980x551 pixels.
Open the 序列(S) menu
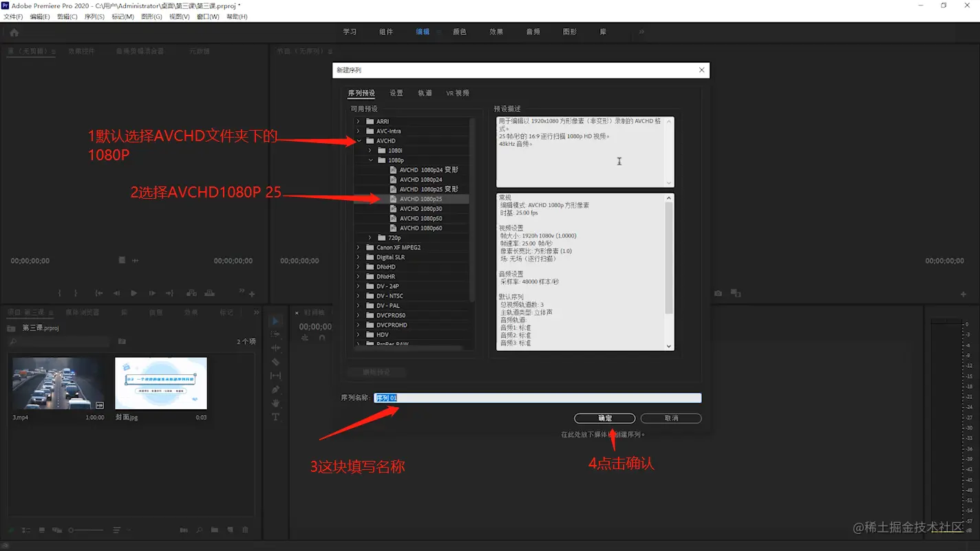94,17
